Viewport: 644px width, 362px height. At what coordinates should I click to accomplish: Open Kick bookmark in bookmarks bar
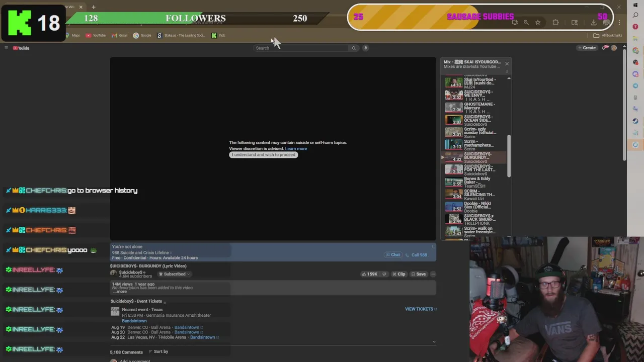click(218, 35)
